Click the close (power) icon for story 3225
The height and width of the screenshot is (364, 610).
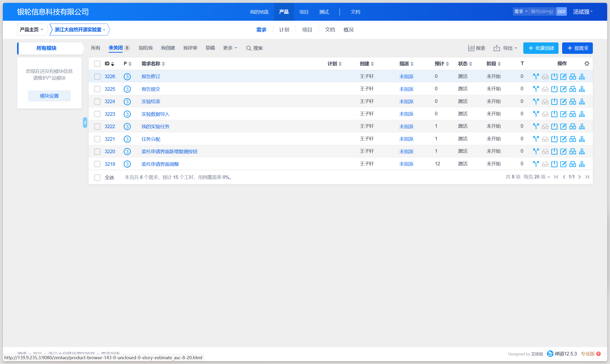tap(554, 89)
